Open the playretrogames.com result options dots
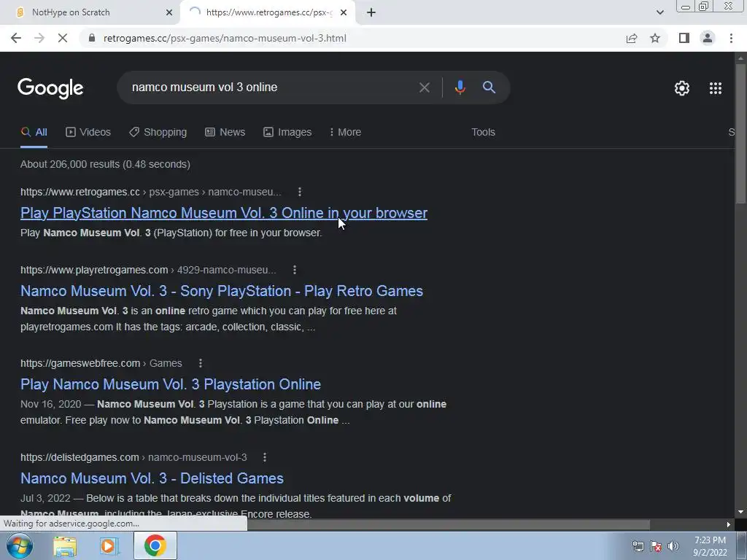Image resolution: width=747 pixels, height=560 pixels. tap(295, 270)
